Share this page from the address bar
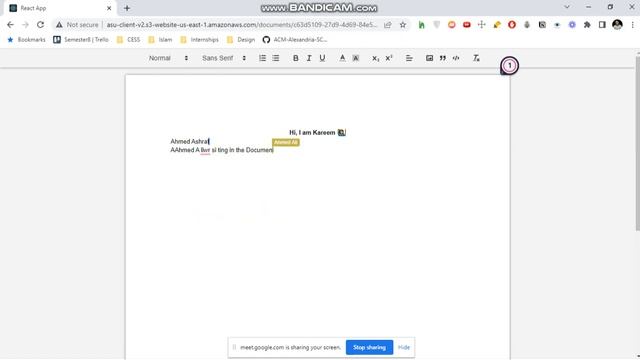Image resolution: width=640 pixels, height=360 pixels. pos(388,25)
